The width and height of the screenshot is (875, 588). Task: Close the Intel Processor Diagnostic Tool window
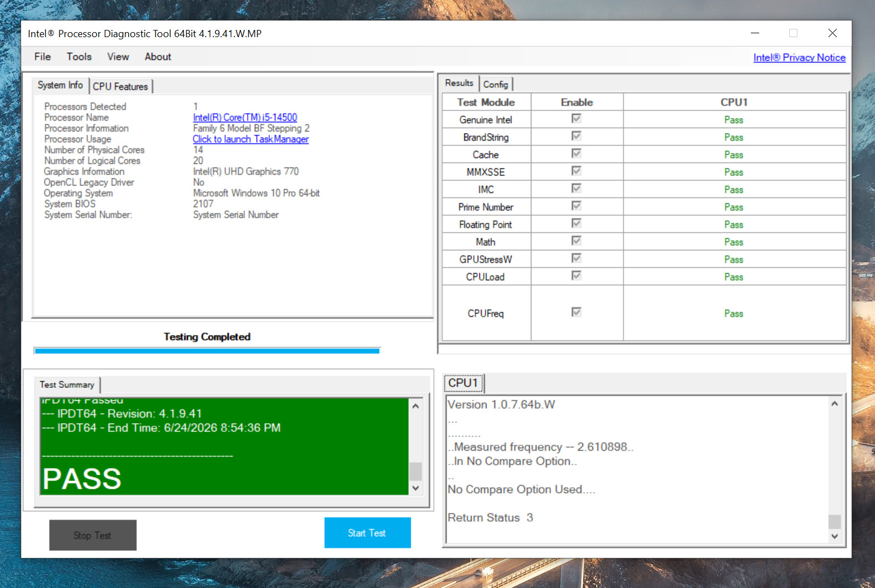point(832,33)
